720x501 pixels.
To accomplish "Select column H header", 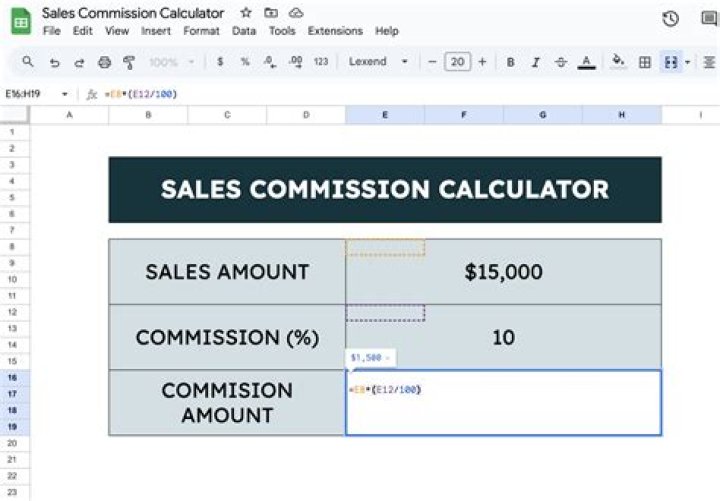I will click(622, 115).
